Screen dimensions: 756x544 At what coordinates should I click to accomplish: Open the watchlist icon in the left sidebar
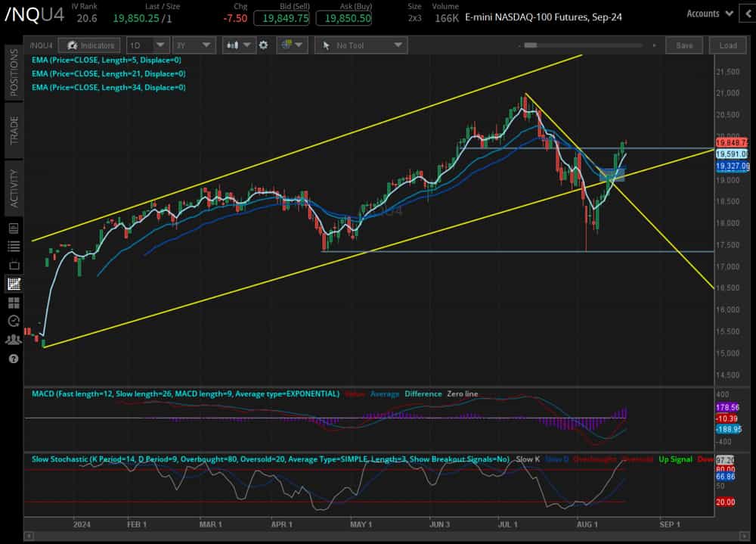[x=12, y=245]
